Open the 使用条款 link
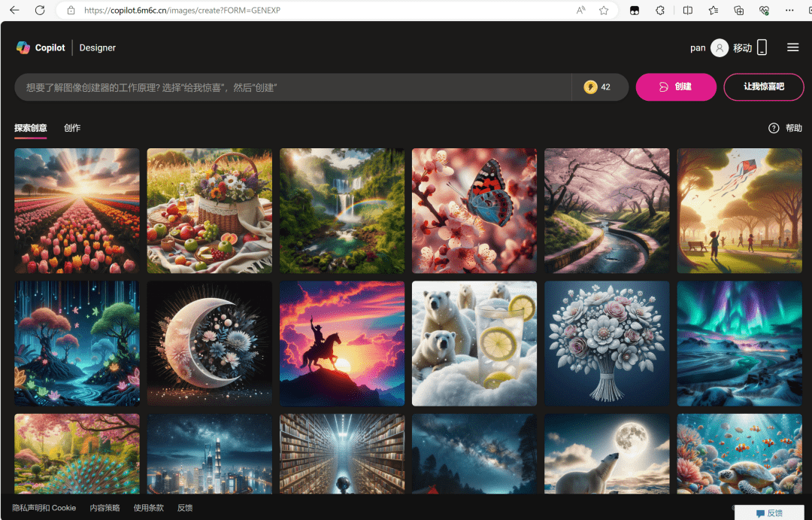The image size is (812, 520). 148,508
